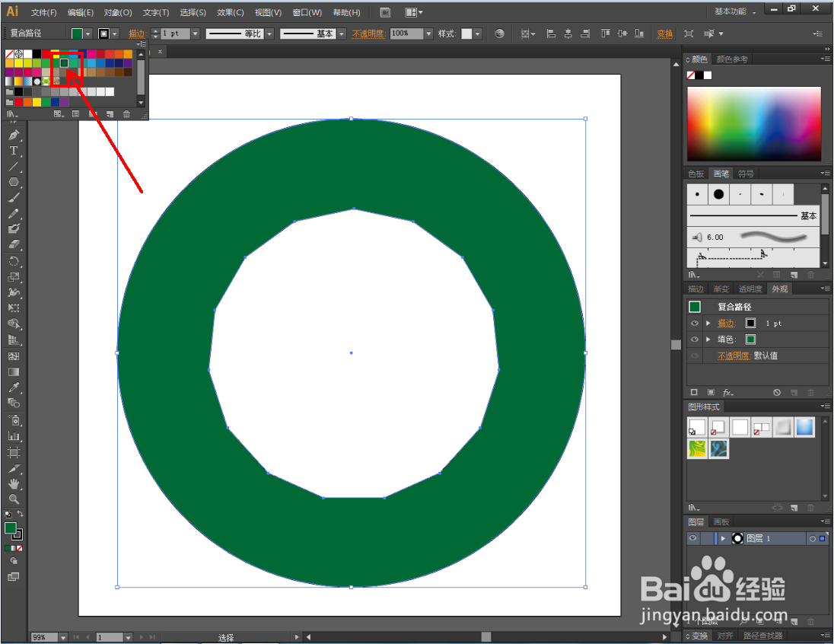Select the dark green swatch in swatches popup

[64, 63]
